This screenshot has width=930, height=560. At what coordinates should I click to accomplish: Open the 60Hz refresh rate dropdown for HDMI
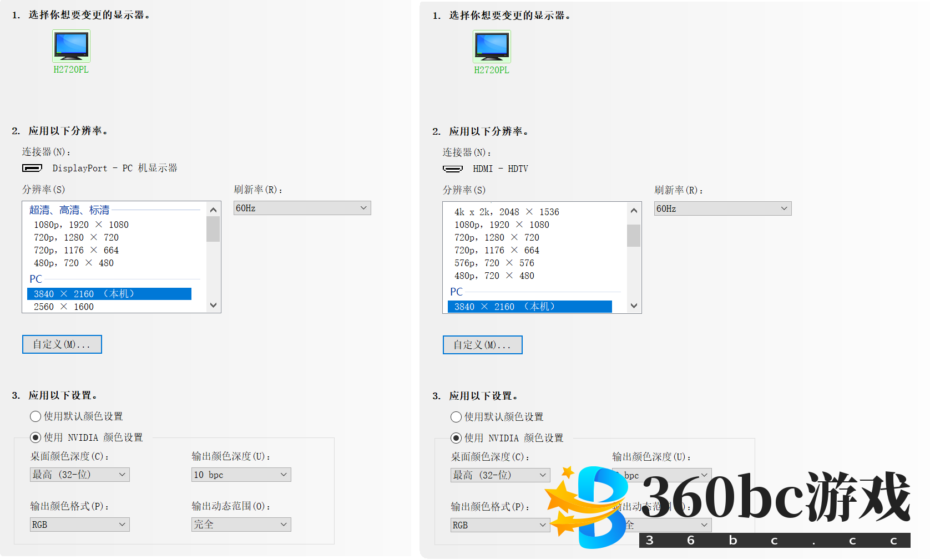point(722,208)
